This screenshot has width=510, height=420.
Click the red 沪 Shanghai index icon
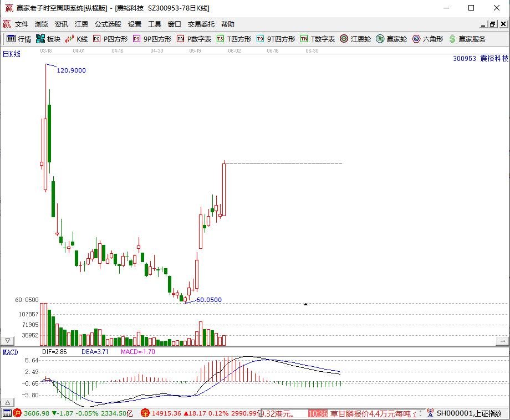(17, 413)
